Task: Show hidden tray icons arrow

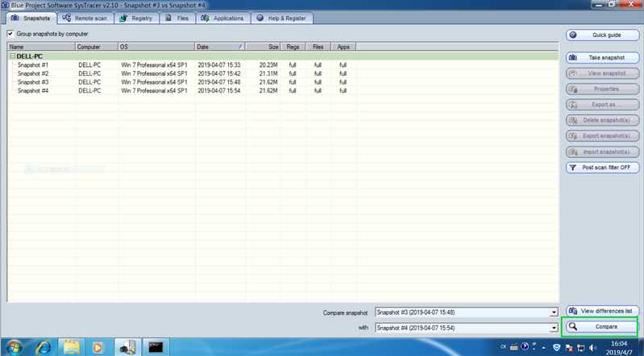Action: (x=543, y=348)
